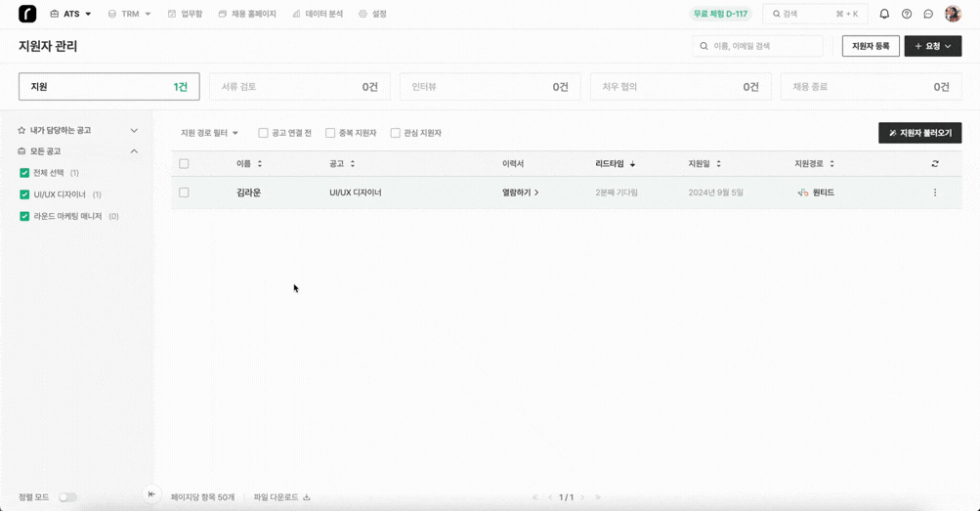Check the 공고 연결 전 checkbox
Viewport: 980px width, 511px height.
click(x=263, y=133)
